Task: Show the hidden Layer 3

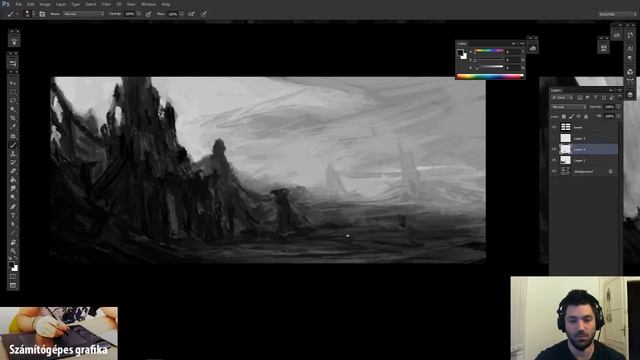Action: (x=554, y=138)
